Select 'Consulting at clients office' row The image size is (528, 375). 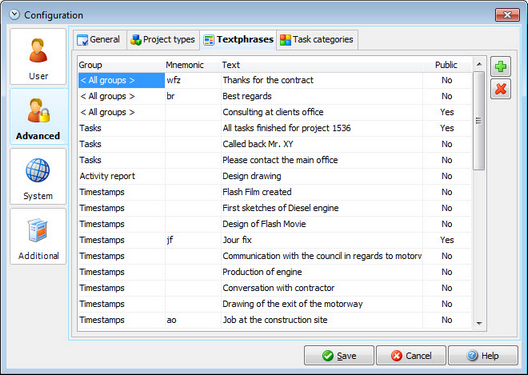tap(275, 112)
